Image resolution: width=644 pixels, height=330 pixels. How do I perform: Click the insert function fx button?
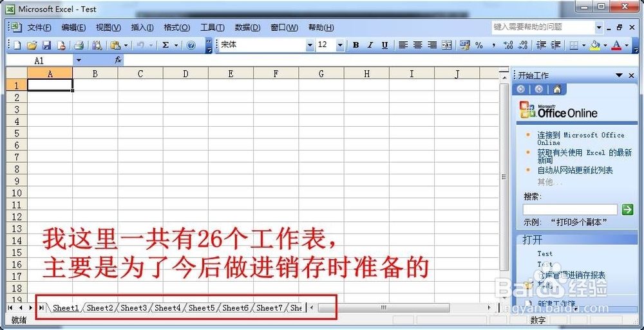[x=118, y=60]
